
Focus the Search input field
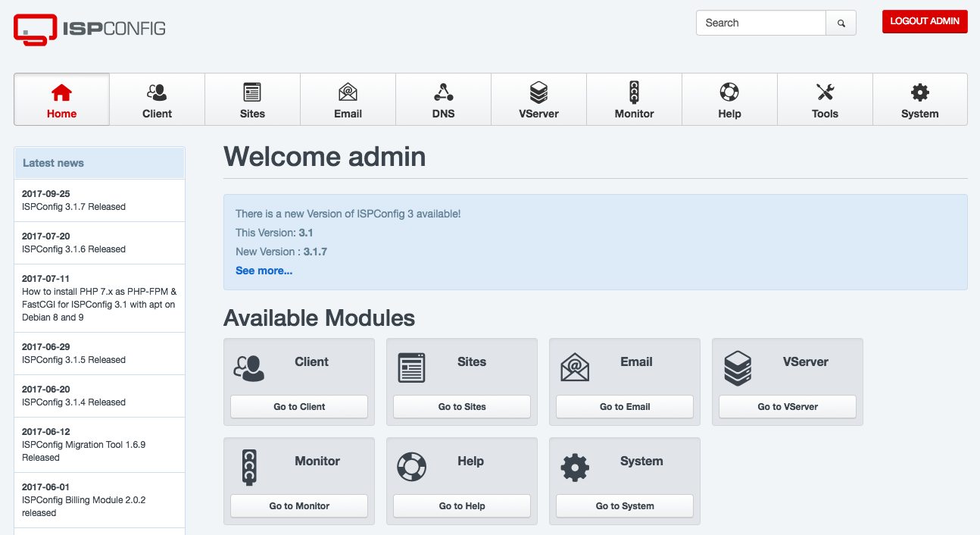pos(761,23)
